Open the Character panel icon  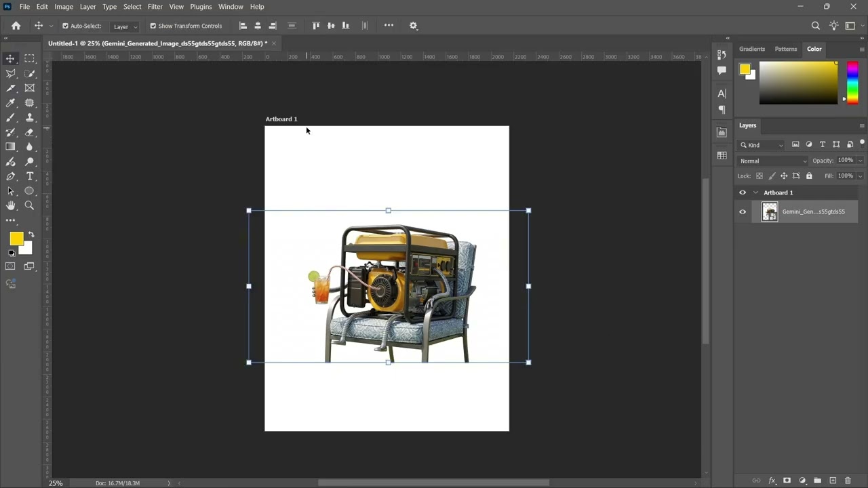coord(722,94)
